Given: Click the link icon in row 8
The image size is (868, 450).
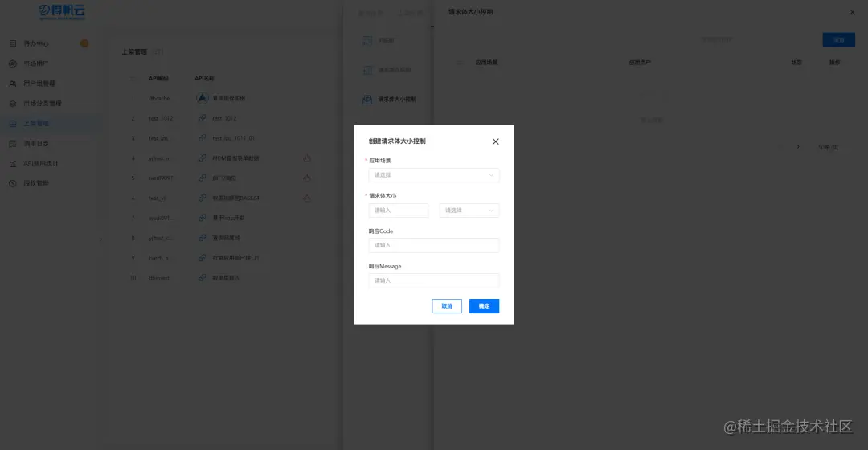Looking at the screenshot, I should (x=202, y=237).
